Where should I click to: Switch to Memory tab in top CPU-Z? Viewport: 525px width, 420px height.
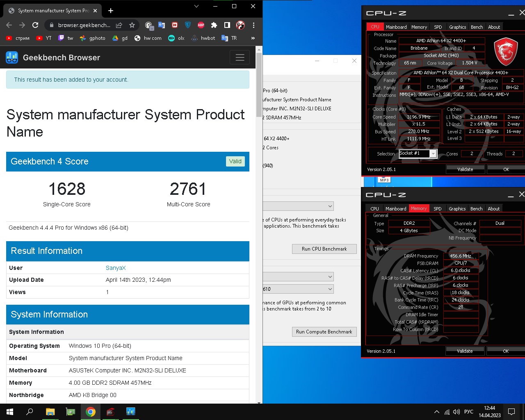click(x=419, y=27)
